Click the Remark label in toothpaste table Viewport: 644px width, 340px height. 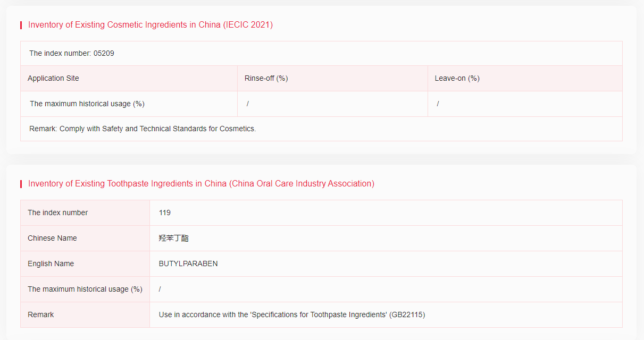(x=41, y=314)
